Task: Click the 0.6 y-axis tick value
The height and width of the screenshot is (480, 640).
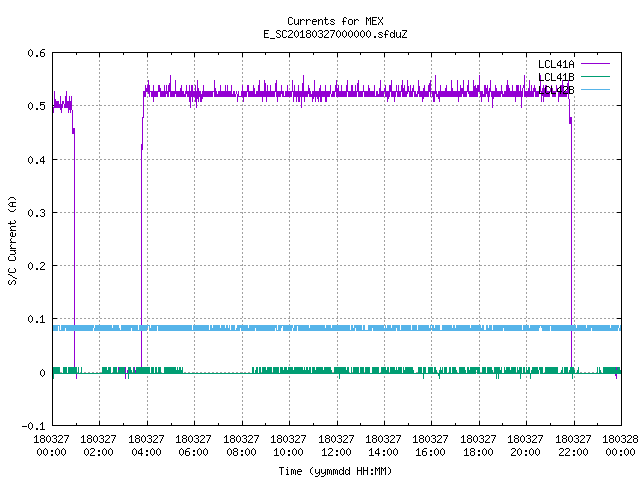Action: coord(36,53)
